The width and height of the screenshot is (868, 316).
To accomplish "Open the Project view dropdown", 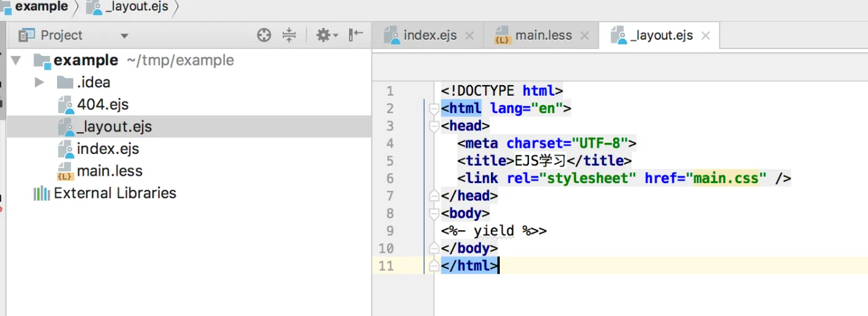I will point(124,36).
